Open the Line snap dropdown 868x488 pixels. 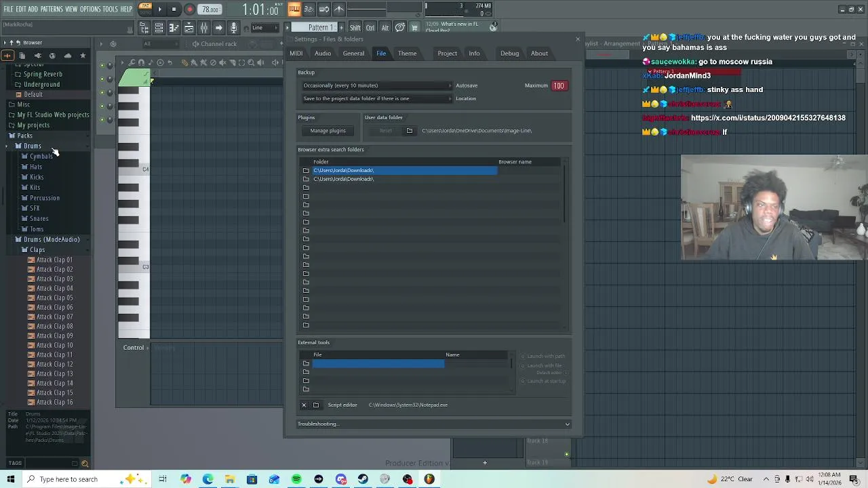(x=266, y=28)
